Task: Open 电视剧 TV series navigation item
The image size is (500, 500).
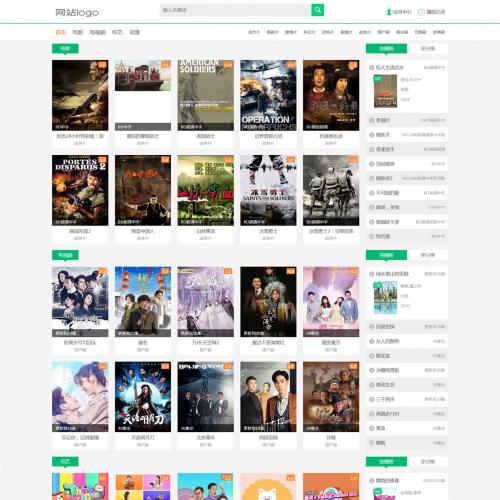Action: (97, 32)
